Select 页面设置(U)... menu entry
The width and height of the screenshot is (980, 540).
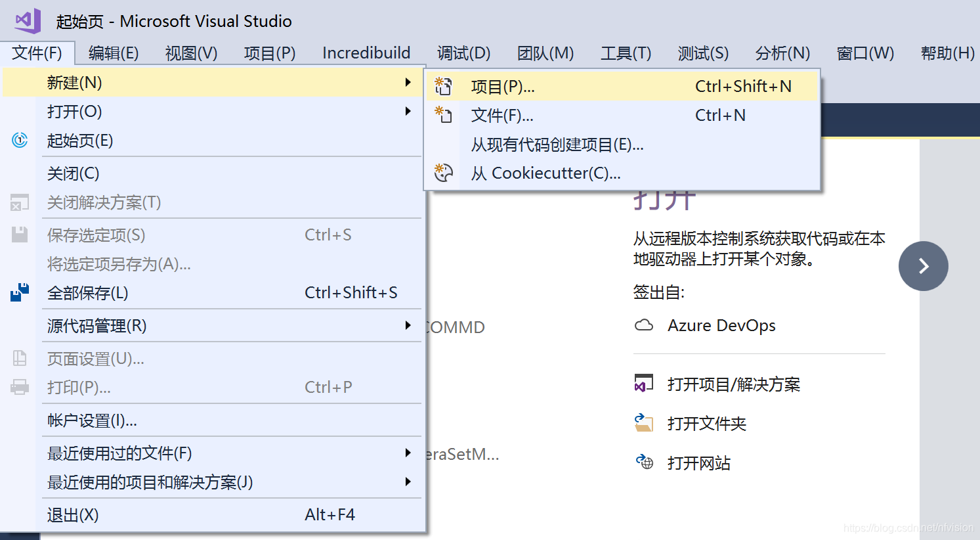pyautogui.click(x=213, y=358)
